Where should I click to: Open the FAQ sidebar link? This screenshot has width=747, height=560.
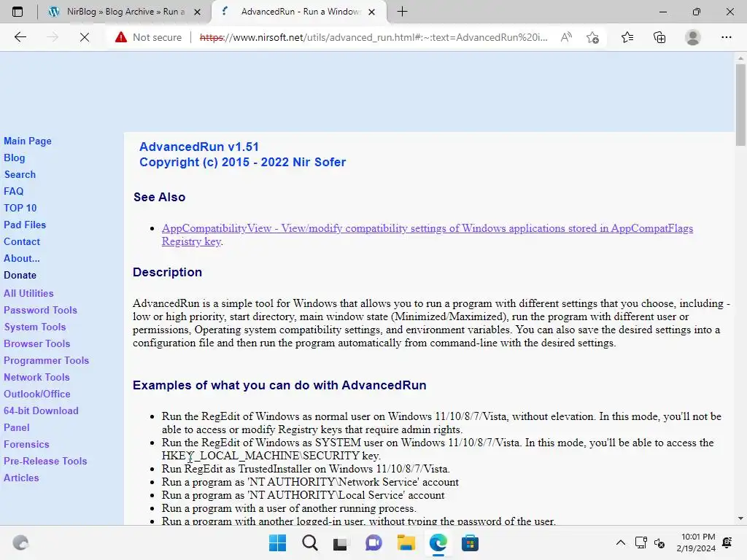click(13, 191)
